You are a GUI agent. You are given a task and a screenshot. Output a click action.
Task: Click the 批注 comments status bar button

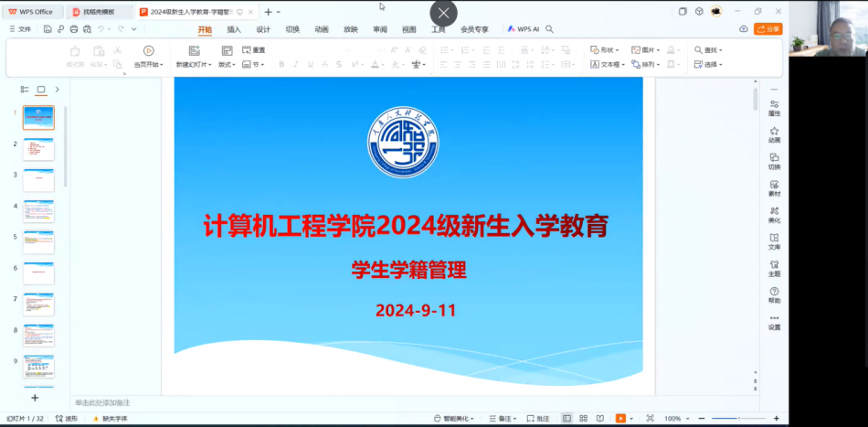[538, 419]
